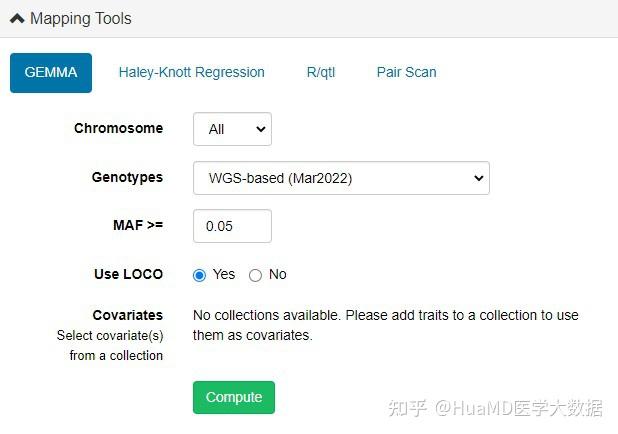Click the MAF >= label
This screenshot has width=618, height=434.
pos(138,226)
